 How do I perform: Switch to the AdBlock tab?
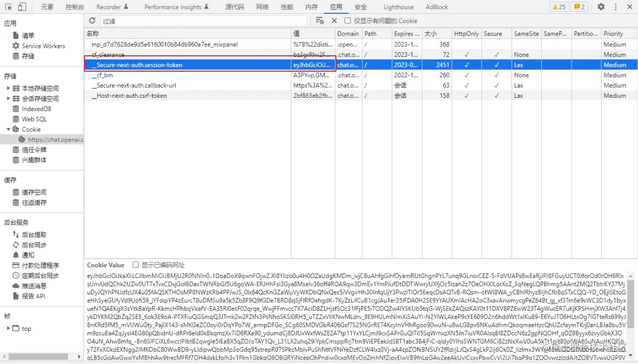click(436, 7)
